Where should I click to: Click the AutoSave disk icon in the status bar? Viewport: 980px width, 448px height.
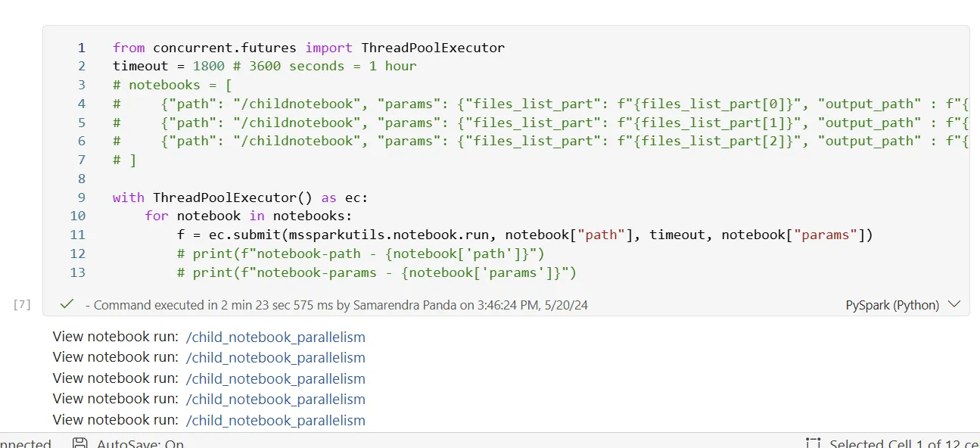click(79, 443)
